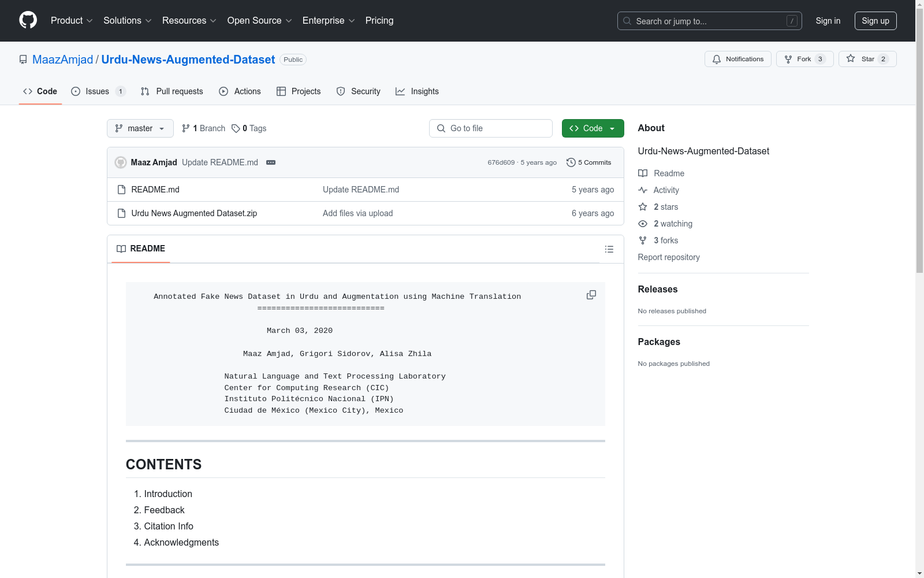Viewport: 924px width, 578px height.
Task: Open the Urdu-News-Augmented-Dataset repository link
Action: click(188, 60)
